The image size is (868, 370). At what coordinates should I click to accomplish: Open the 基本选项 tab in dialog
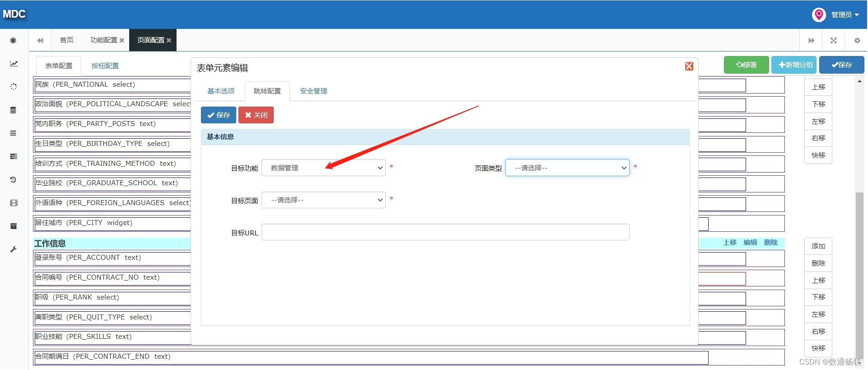[221, 91]
